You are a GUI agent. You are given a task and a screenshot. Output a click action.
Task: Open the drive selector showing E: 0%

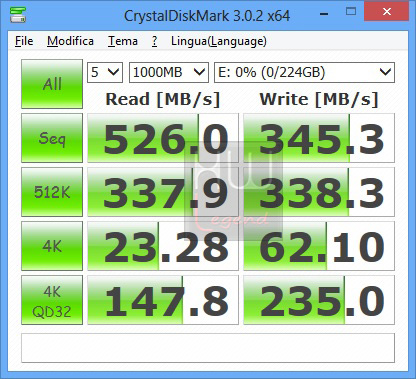pos(304,72)
